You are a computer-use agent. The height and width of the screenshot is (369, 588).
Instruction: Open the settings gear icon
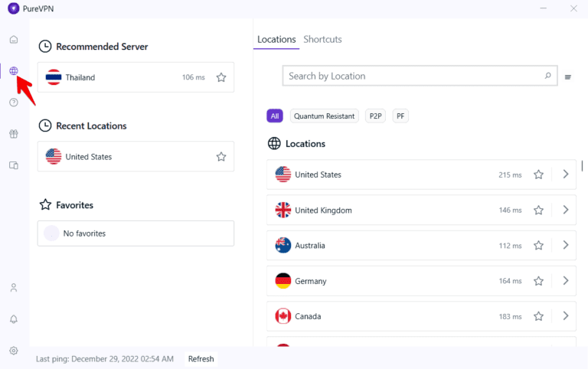coord(14,351)
